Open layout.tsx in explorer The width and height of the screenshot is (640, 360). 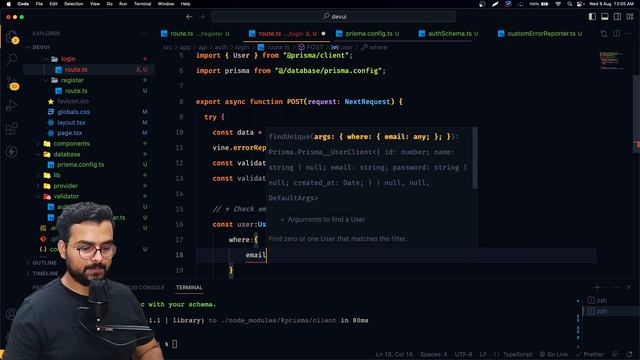(x=71, y=122)
